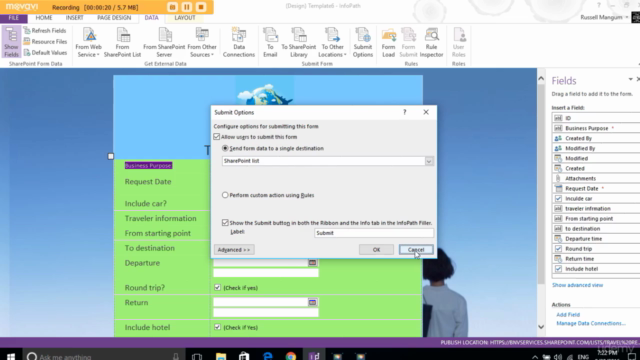Click the highlighted Business Purpose label on form
This screenshot has width=640, height=360.
(x=148, y=165)
